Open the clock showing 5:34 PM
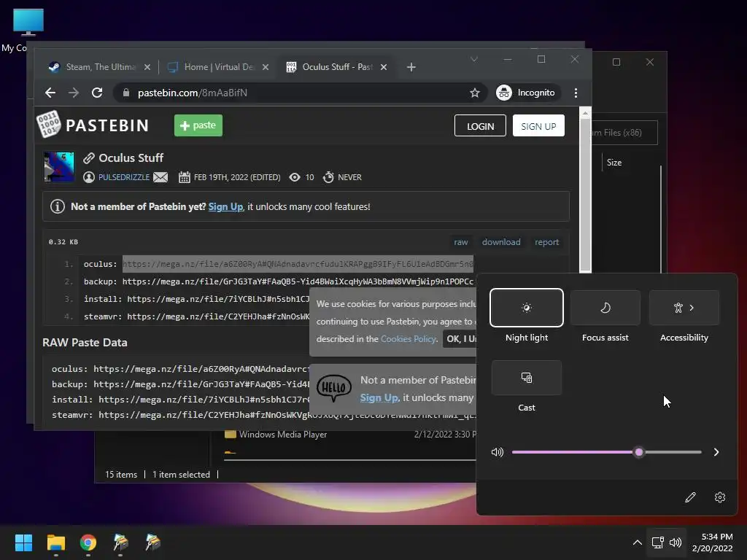This screenshot has height=560, width=747. pyautogui.click(x=712, y=542)
